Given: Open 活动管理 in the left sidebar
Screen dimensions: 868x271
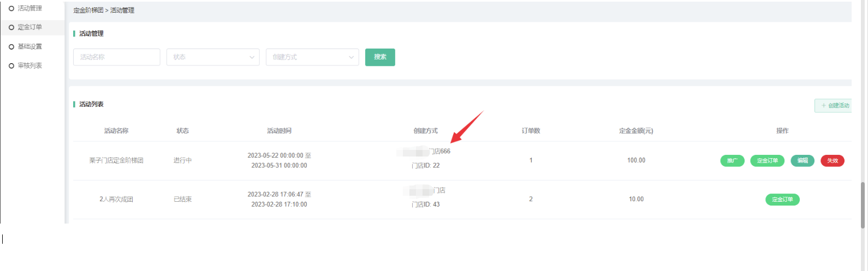Looking at the screenshot, I should pyautogui.click(x=29, y=8).
